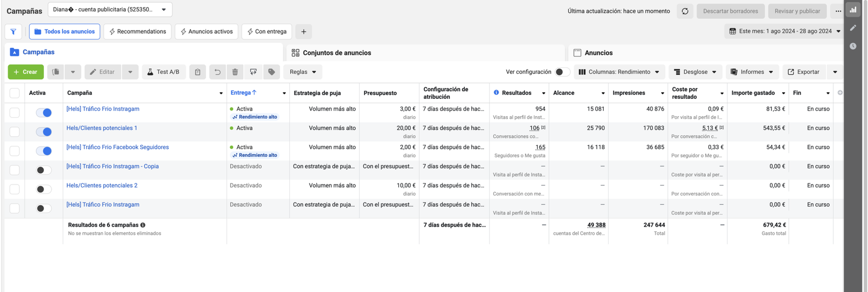
Task: Open the three-dots more options menu
Action: tap(838, 11)
